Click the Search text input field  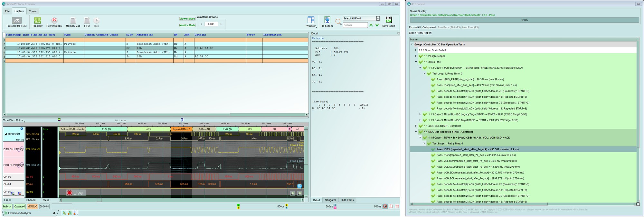tap(355, 25)
